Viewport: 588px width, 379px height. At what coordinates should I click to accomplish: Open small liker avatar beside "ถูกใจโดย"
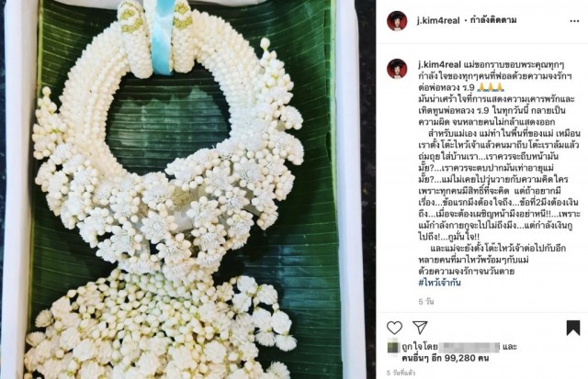[393, 347]
